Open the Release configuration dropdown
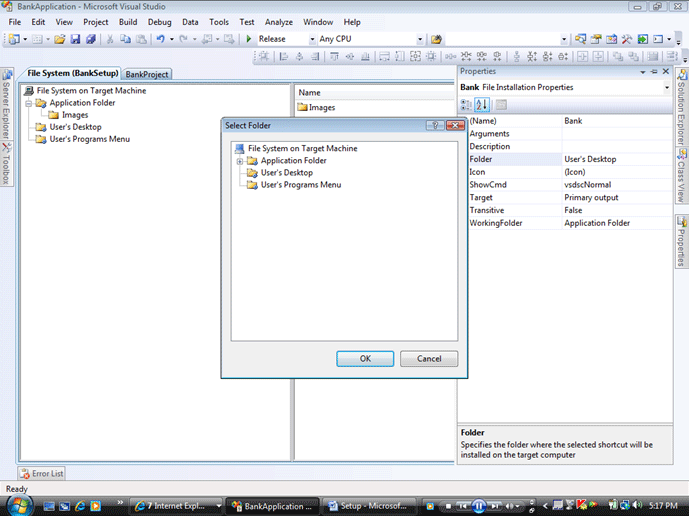Image resolution: width=689 pixels, height=516 pixels. [x=312, y=39]
